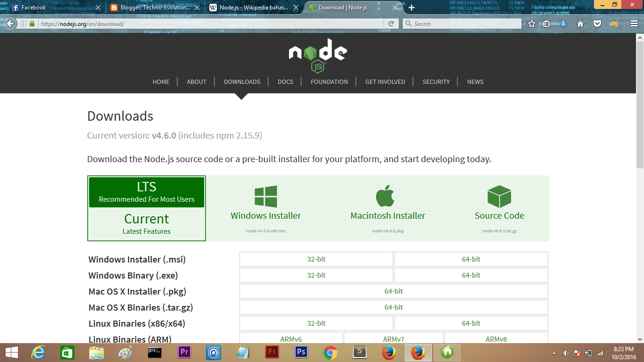Launch Adobe Flash from taskbar
Image resolution: width=644 pixels, height=362 pixels.
coord(272,353)
